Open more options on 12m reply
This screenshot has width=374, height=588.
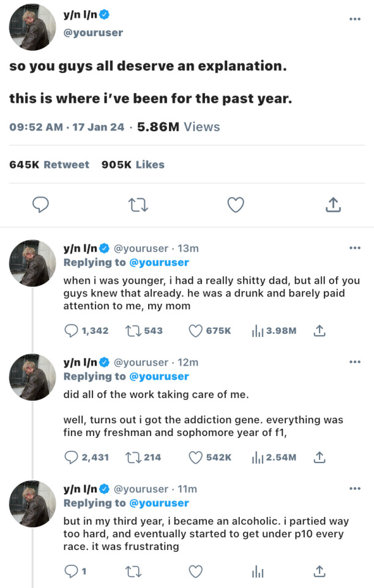point(355,362)
